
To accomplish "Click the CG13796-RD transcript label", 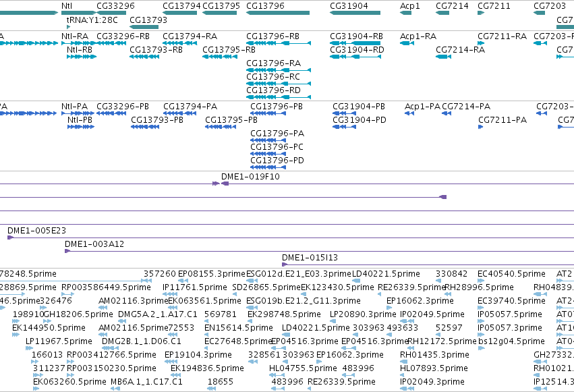I will click(x=273, y=90).
